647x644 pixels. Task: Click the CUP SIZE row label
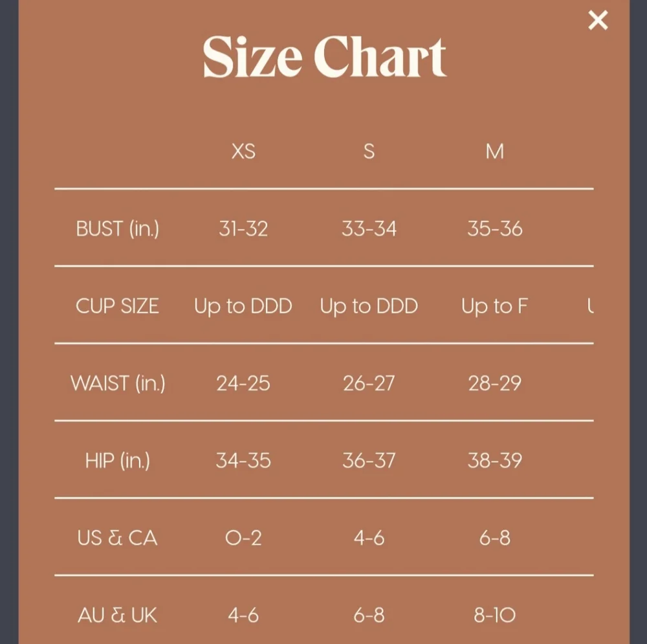[117, 305]
